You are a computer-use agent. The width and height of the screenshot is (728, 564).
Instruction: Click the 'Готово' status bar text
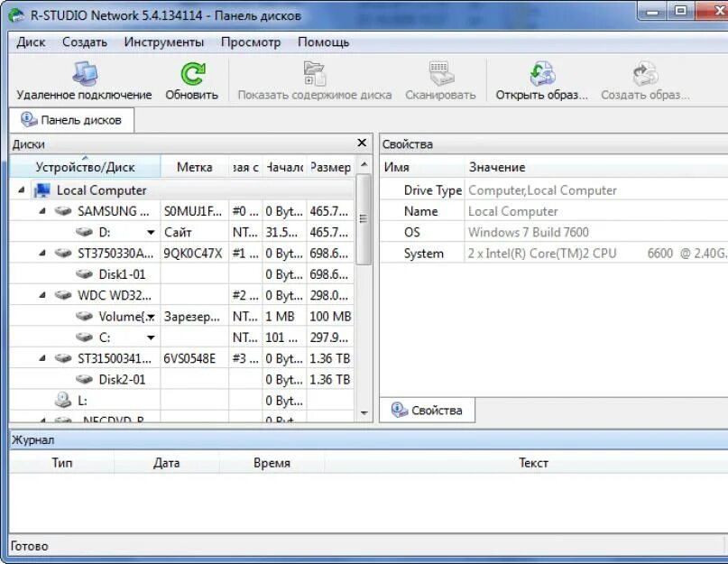point(29,546)
